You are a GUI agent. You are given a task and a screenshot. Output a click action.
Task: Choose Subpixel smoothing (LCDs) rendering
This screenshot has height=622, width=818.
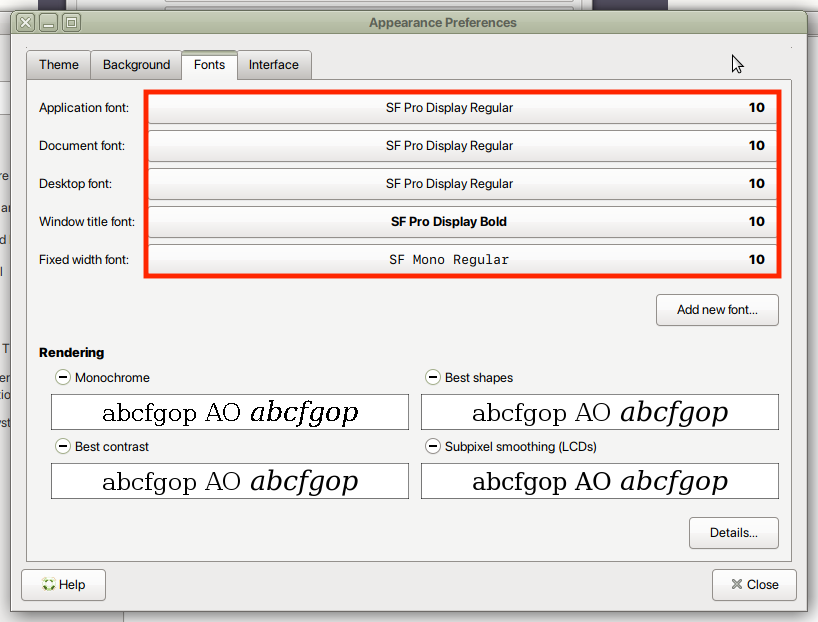click(433, 446)
